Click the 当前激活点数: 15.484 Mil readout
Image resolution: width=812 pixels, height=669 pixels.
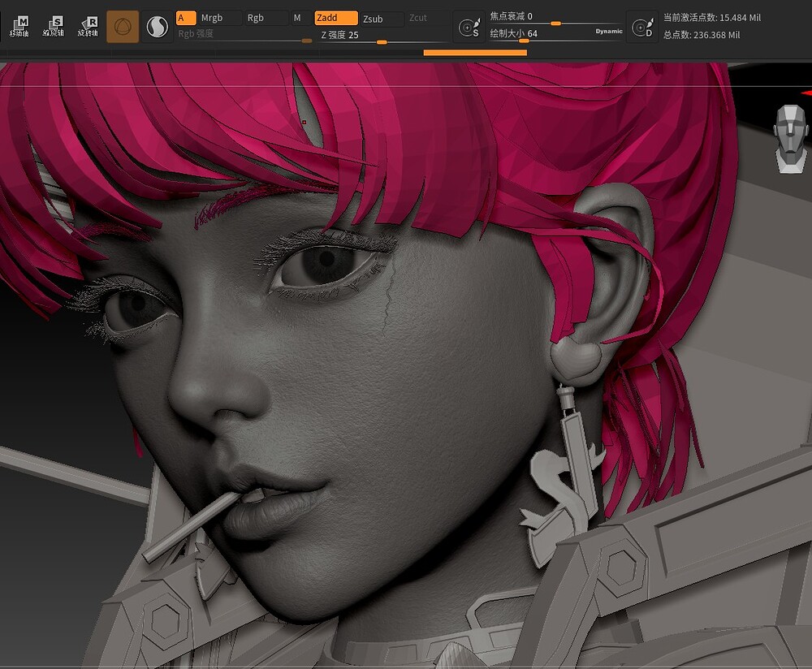click(x=712, y=18)
